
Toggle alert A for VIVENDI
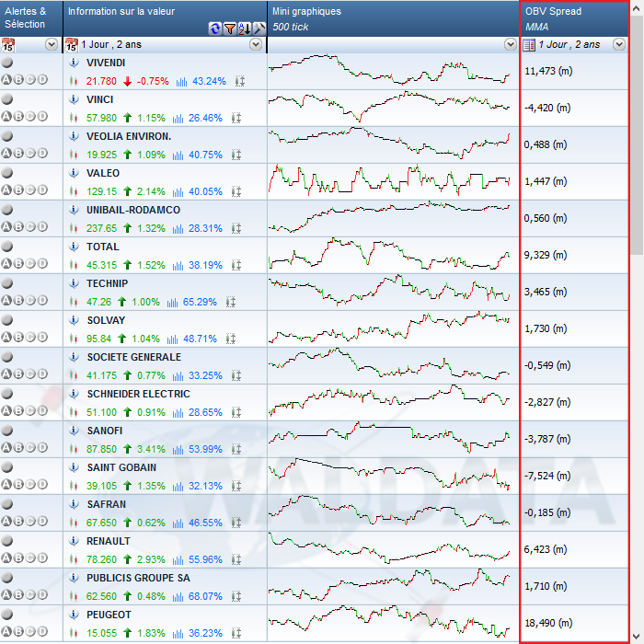(6, 79)
